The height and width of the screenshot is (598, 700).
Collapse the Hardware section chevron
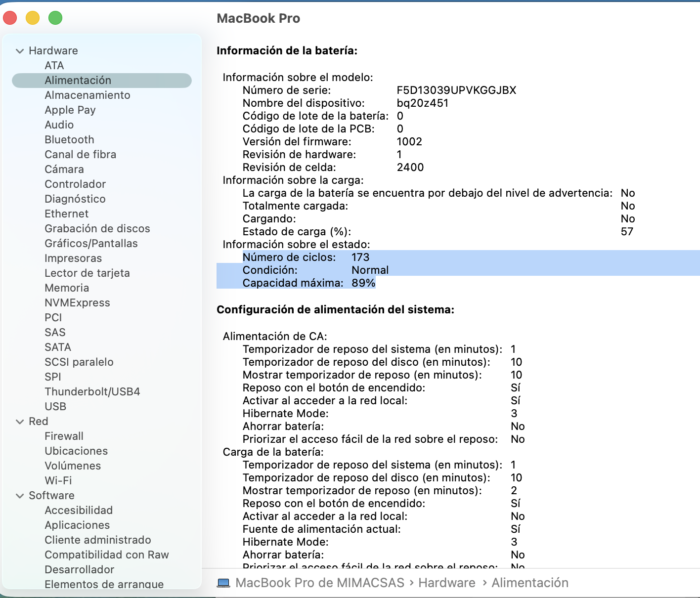[x=20, y=51]
